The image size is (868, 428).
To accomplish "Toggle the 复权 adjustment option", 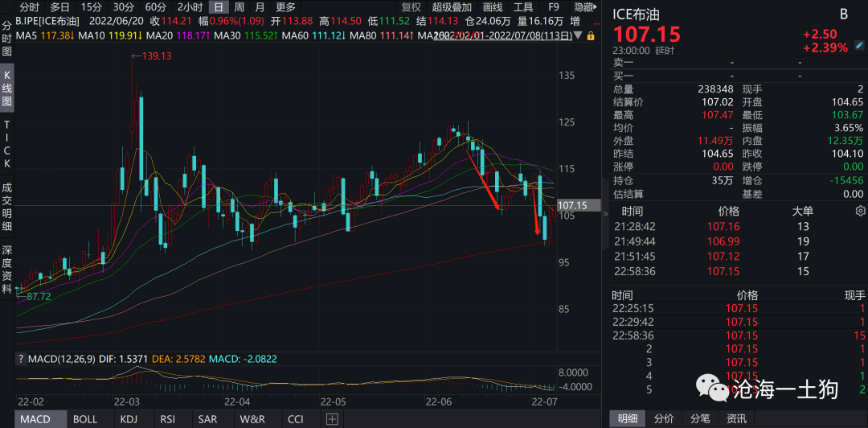I will point(411,7).
